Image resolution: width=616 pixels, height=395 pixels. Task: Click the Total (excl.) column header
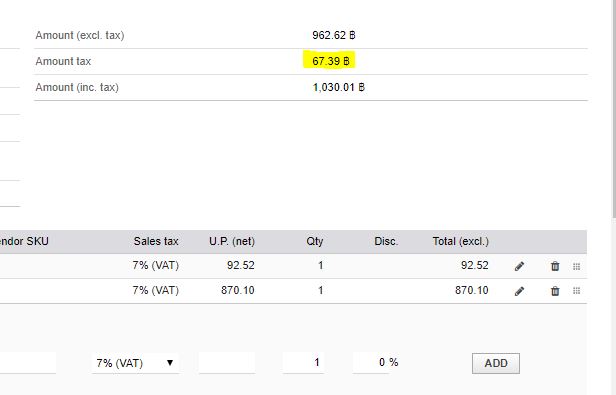point(460,241)
